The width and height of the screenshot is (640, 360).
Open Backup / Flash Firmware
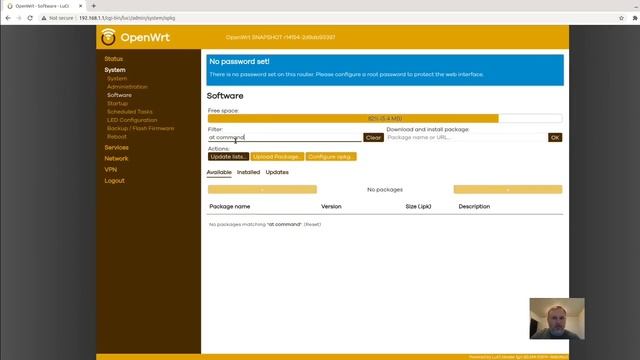click(x=140, y=128)
